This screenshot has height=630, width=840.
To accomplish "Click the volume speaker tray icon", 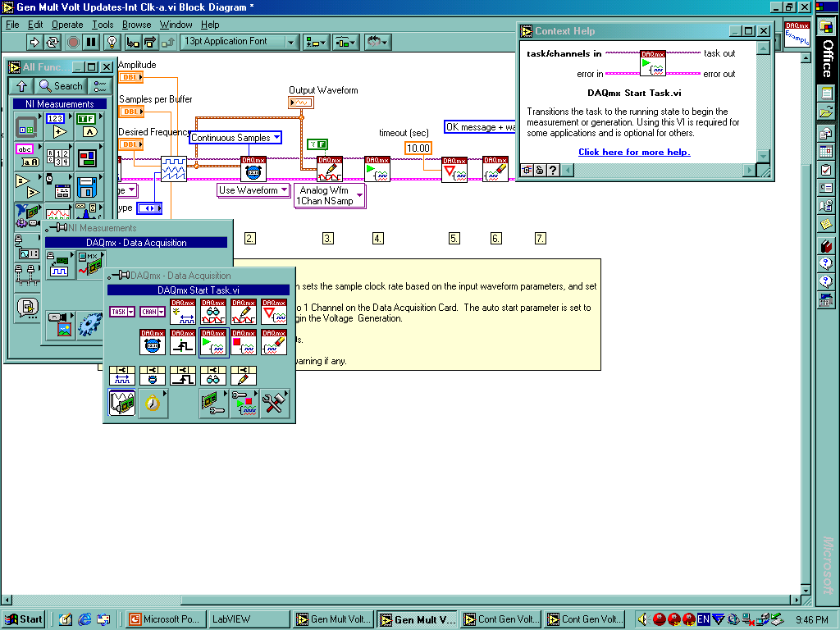I will point(643,619).
